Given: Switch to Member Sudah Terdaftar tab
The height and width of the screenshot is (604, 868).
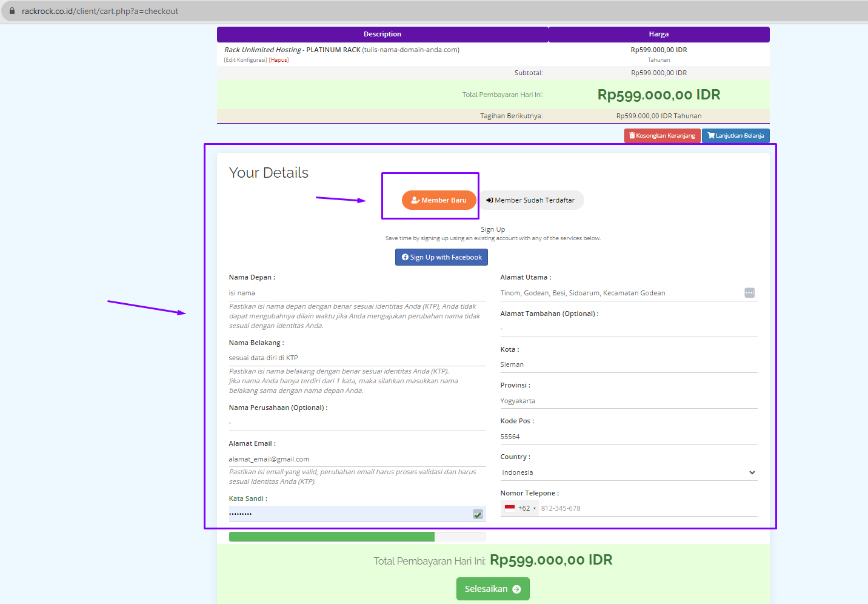Looking at the screenshot, I should 531,200.
